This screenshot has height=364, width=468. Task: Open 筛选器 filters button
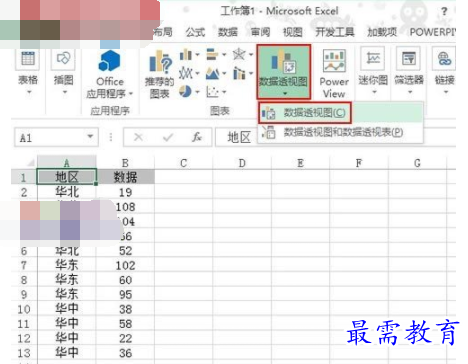pyautogui.click(x=409, y=72)
